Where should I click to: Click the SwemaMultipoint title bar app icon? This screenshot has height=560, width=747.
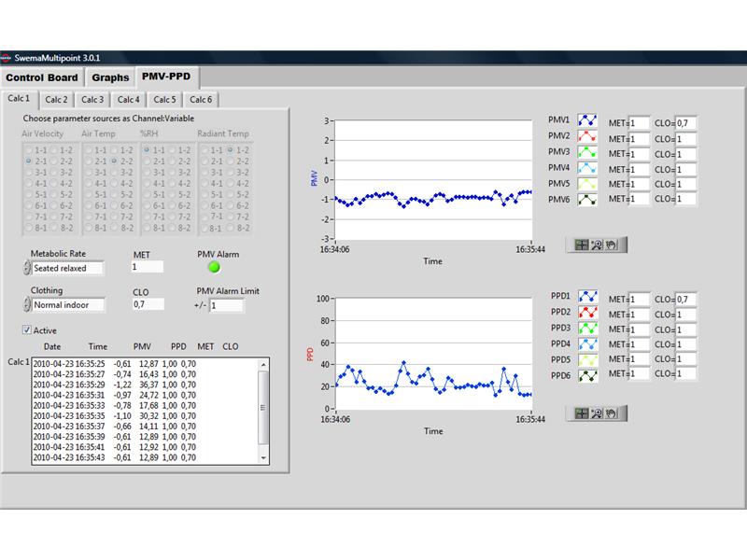pyautogui.click(x=6, y=58)
